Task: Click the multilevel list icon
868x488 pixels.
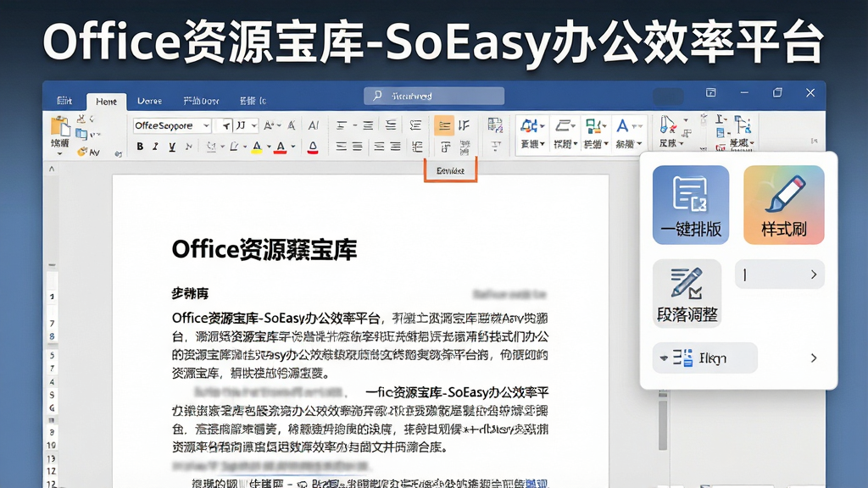Action: [x=391, y=125]
